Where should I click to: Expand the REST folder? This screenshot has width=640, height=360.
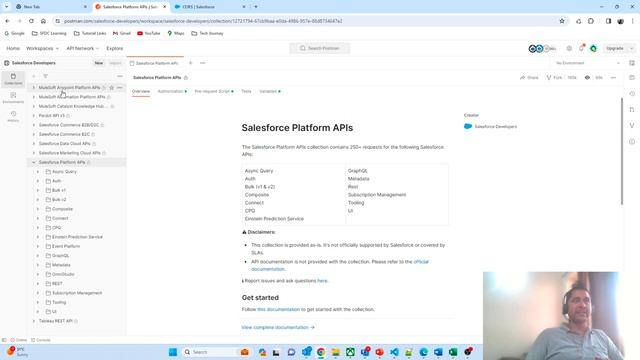(x=38, y=284)
